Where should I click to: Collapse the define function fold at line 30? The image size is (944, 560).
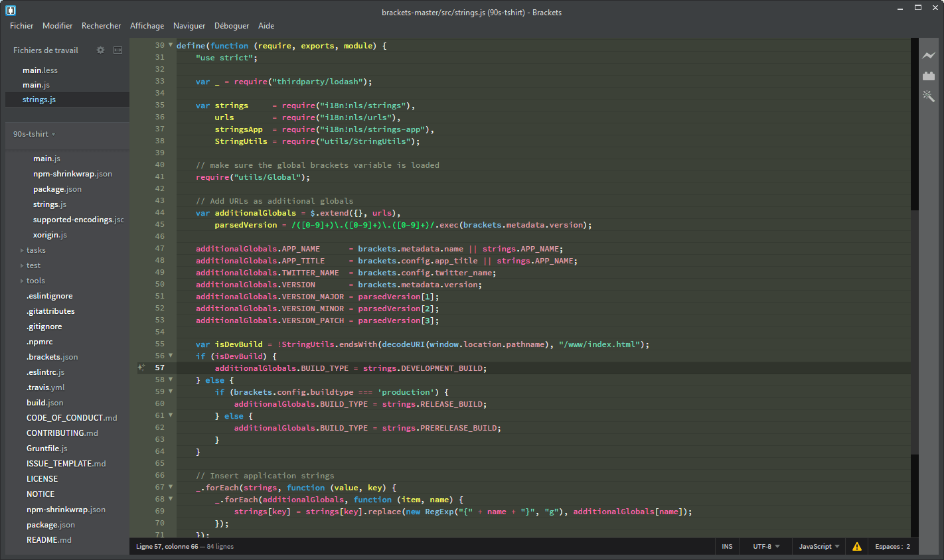pyautogui.click(x=169, y=45)
